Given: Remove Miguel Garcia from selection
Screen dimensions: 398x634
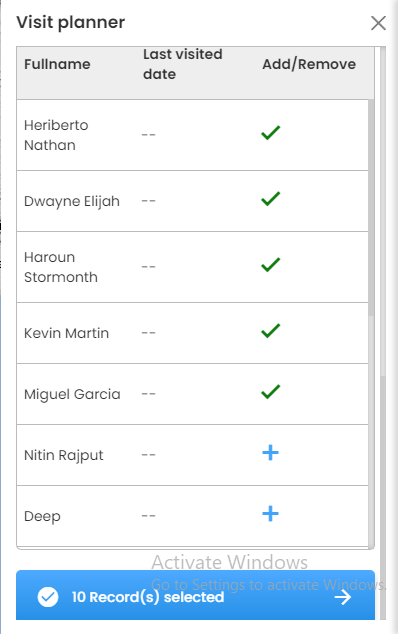Looking at the screenshot, I should [271, 392].
